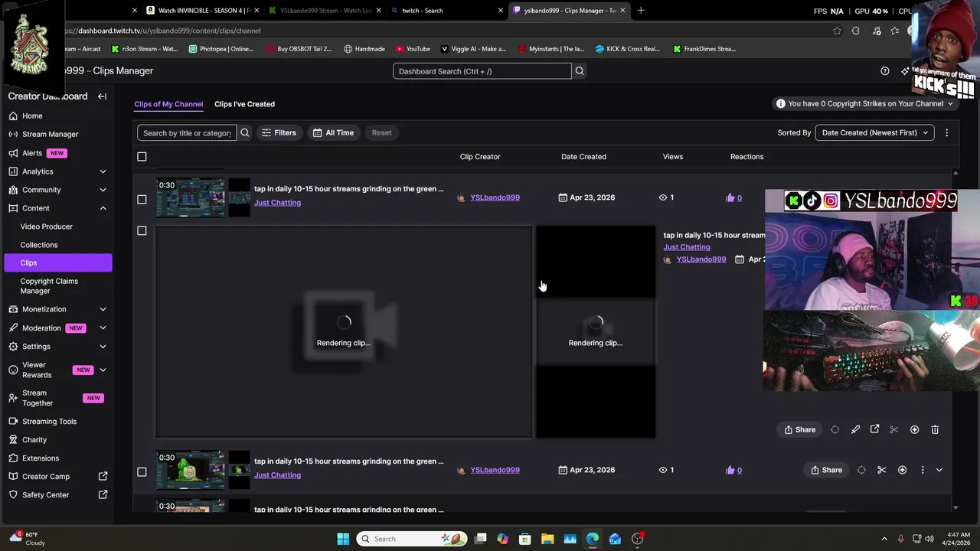Open Stream Manager from the sidebar
This screenshot has width=980, height=551.
tap(50, 134)
